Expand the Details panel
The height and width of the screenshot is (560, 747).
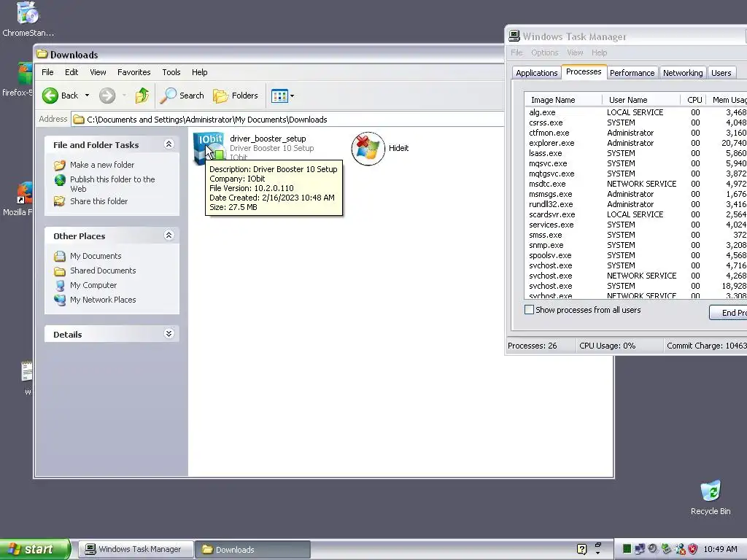(x=169, y=333)
